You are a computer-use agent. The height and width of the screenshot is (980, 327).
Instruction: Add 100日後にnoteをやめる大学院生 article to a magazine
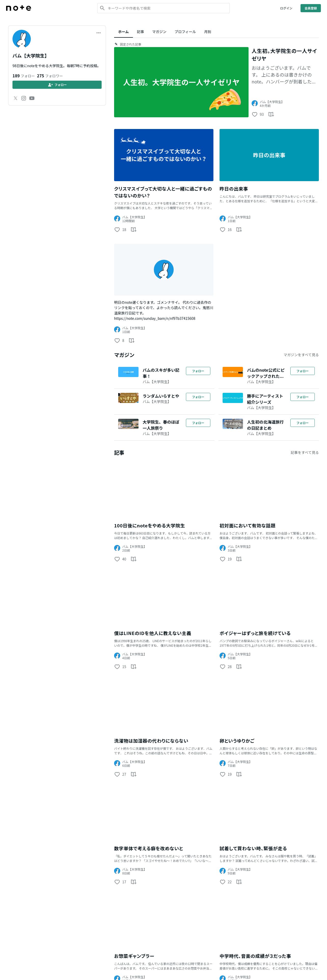click(x=134, y=559)
